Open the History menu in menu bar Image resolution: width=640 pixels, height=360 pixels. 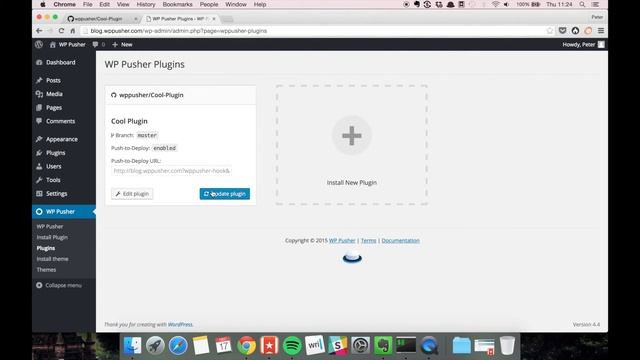(x=146, y=4)
